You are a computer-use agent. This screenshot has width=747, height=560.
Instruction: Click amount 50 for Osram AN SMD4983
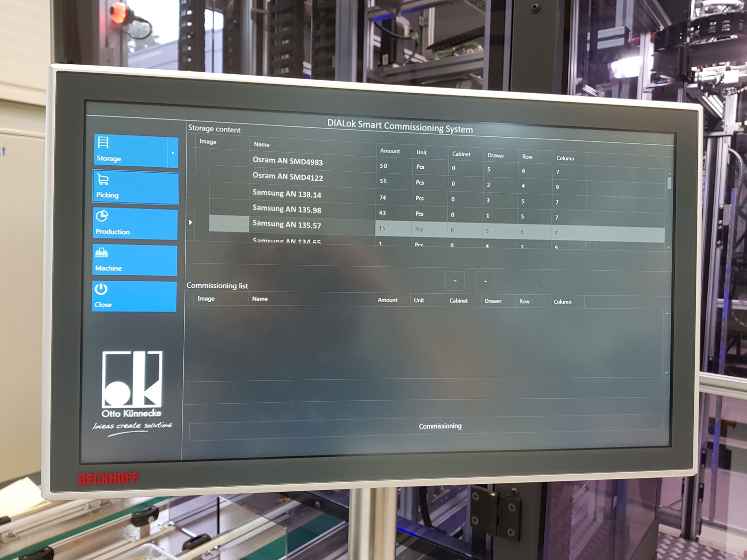[383, 166]
